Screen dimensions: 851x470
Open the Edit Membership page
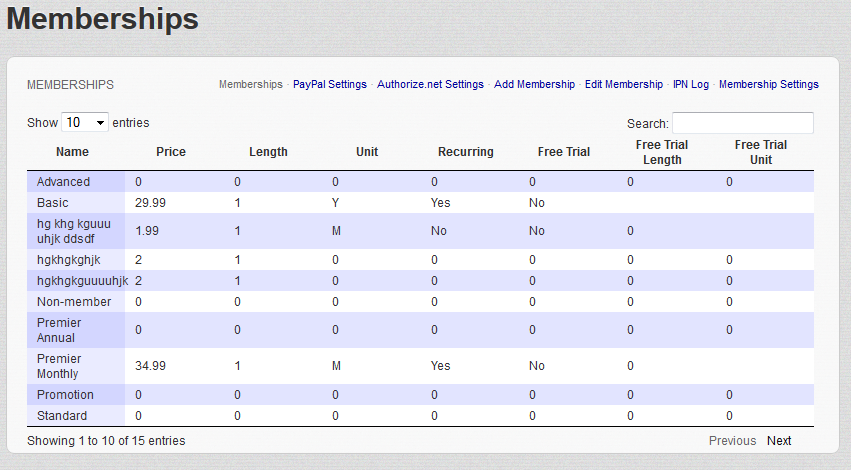tap(624, 85)
